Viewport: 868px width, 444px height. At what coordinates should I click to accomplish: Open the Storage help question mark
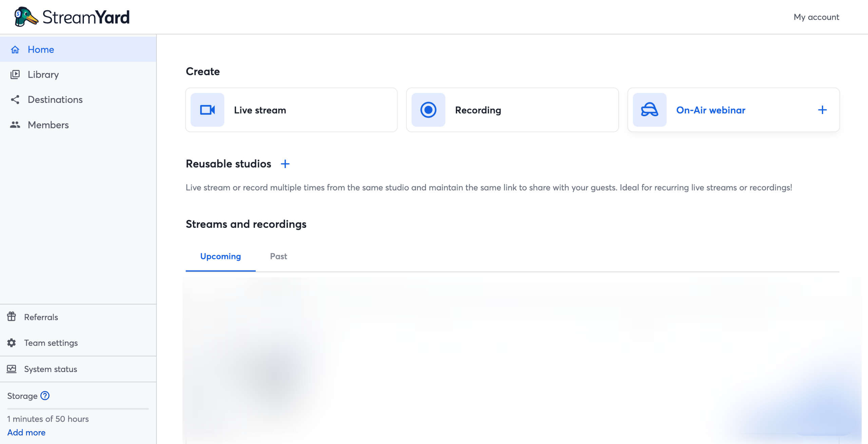point(45,395)
